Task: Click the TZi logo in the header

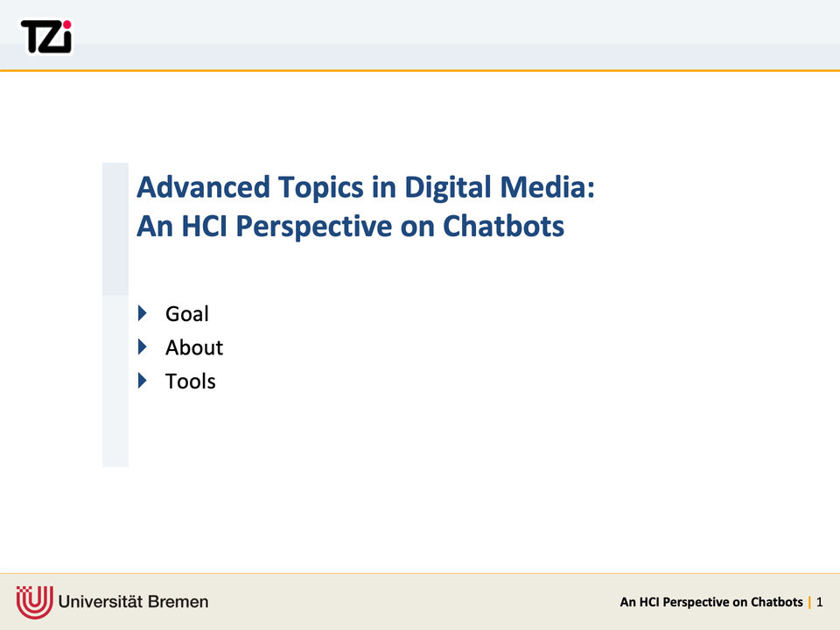Action: 46,36
